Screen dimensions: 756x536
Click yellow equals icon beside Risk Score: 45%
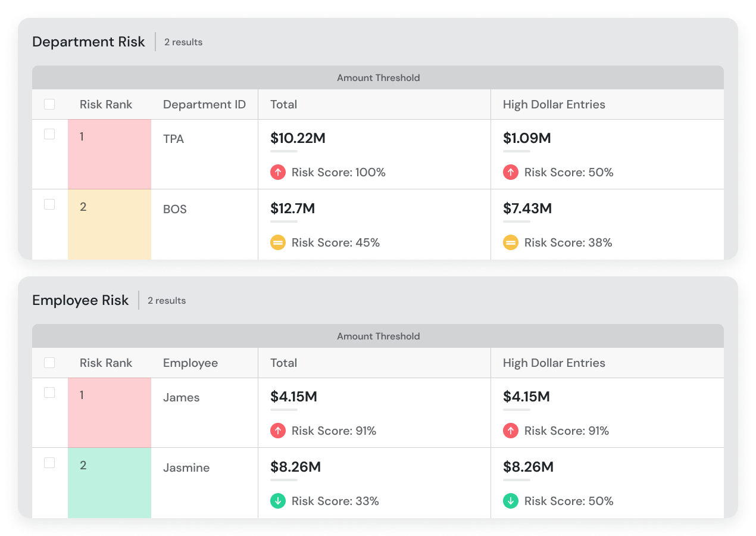278,242
